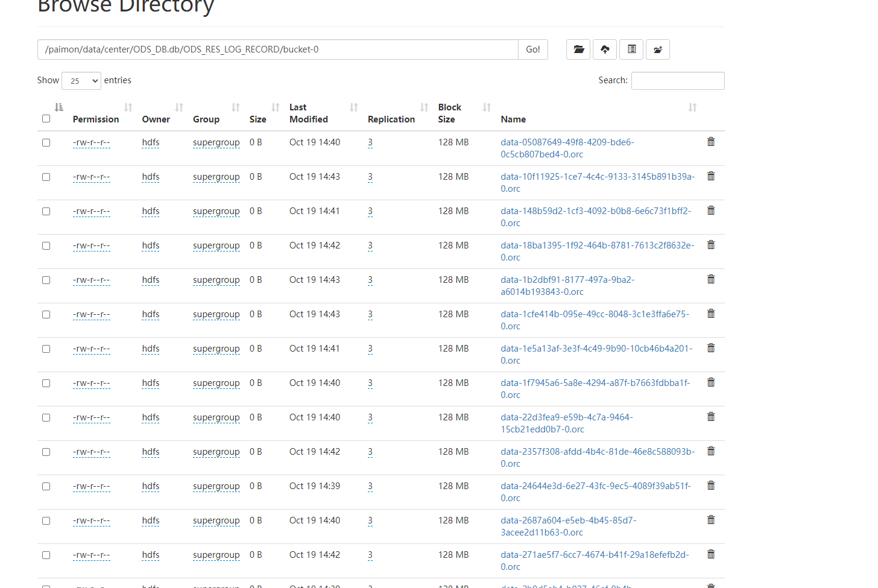The width and height of the screenshot is (878, 588).
Task: Check the box for data-10f11925 row
Action: (x=46, y=177)
